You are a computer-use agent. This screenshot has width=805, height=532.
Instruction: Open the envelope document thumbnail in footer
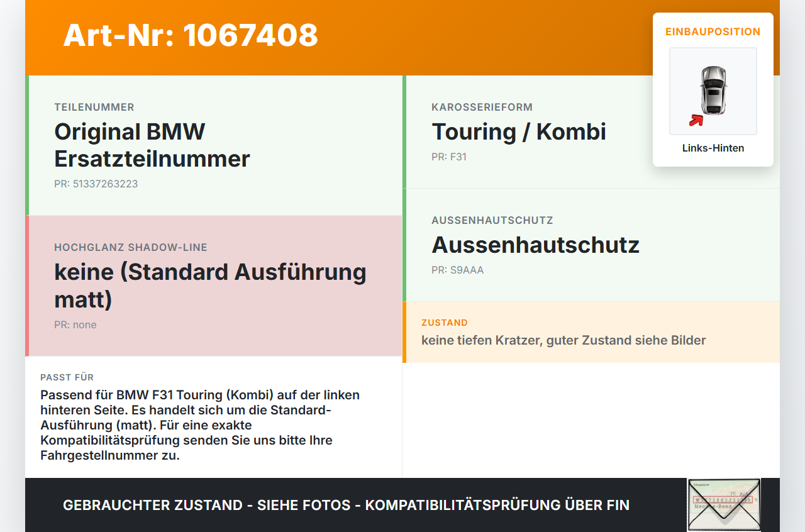(724, 505)
